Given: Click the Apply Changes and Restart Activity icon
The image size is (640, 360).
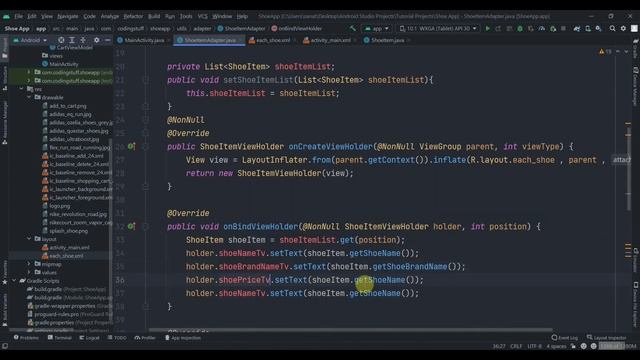Looking at the screenshot, I should pos(498,29).
